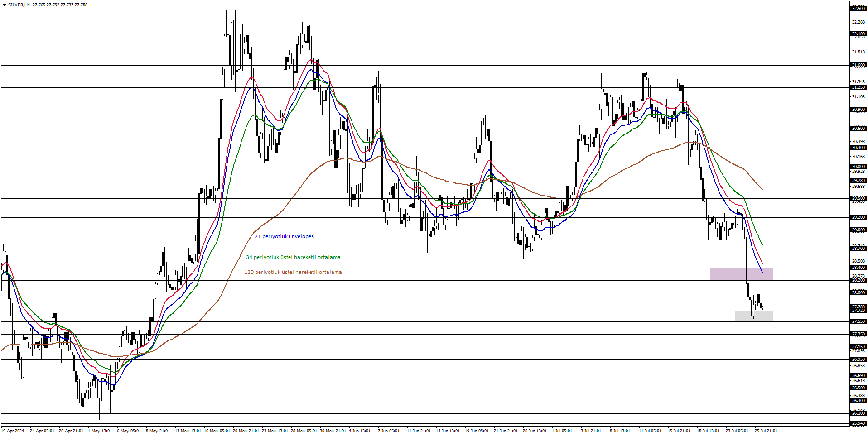Click the 28.000 price level label
Screen dimensions: 868x436
[858, 293]
